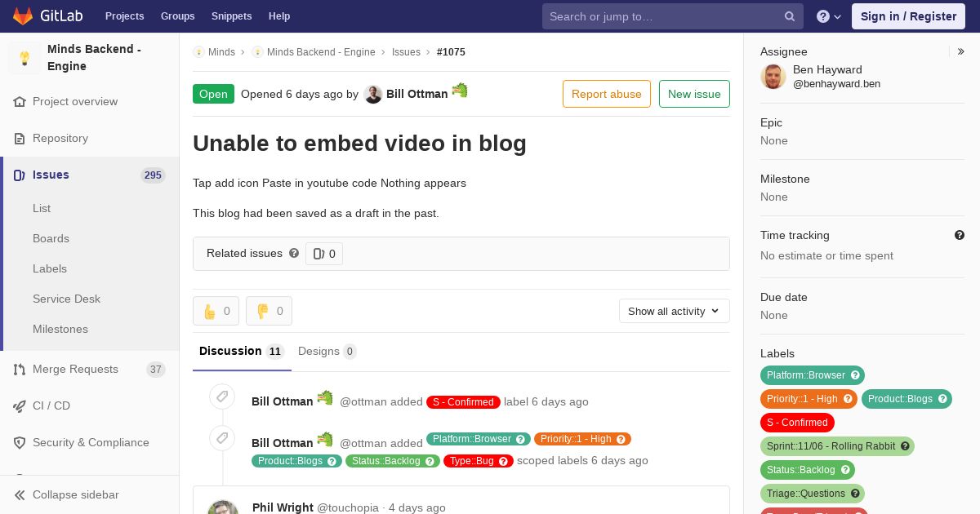980x514 pixels.
Task: Open Service Desk in sidebar
Action: coord(66,299)
